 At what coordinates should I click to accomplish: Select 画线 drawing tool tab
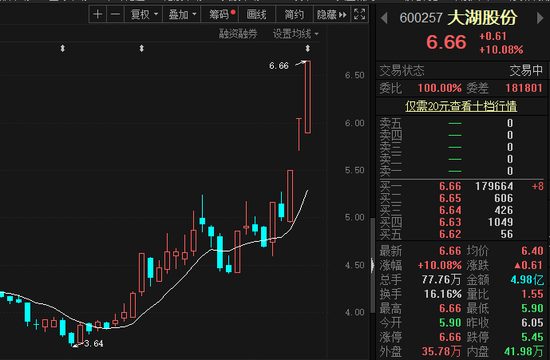coord(256,14)
